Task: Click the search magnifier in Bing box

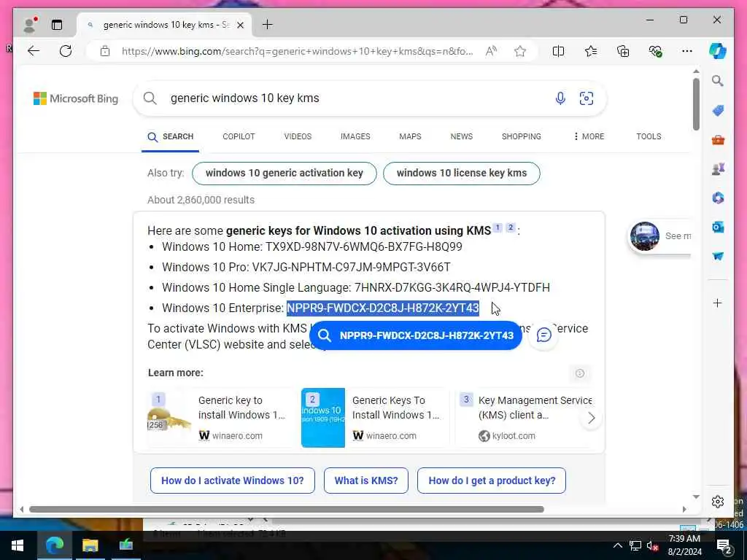Action: [150, 98]
